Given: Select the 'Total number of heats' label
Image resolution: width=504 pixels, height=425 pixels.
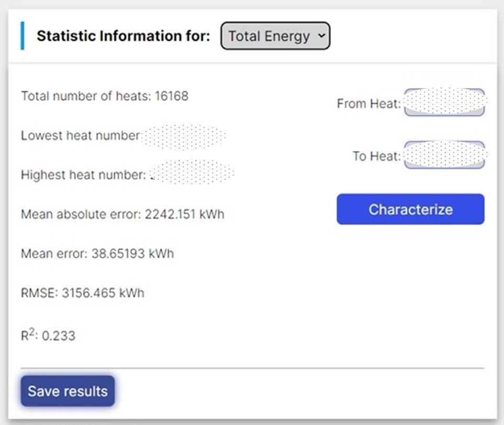Looking at the screenshot, I should coord(86,96).
